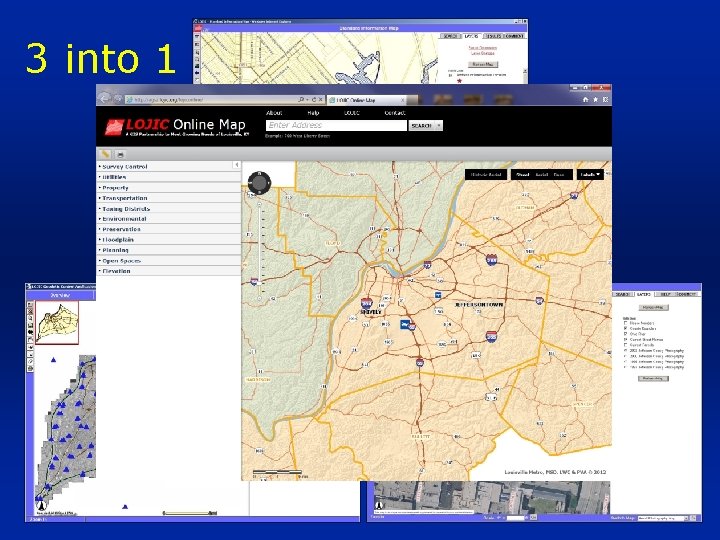Click the print icon in LOJIC toolbar
The width and height of the screenshot is (720, 540).
click(120, 154)
